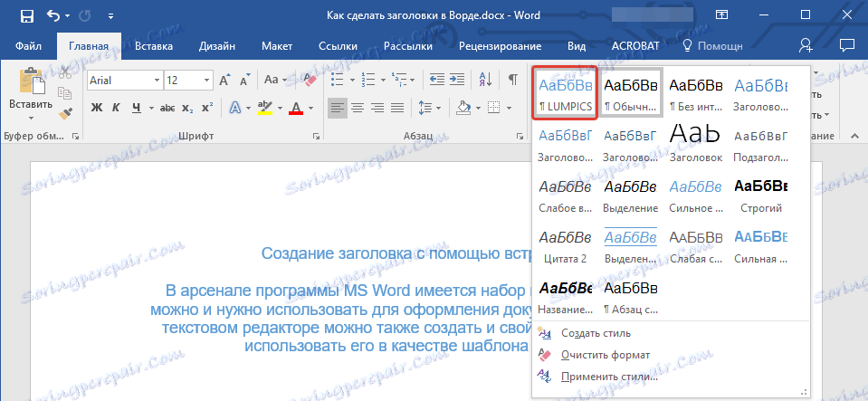This screenshot has height=401, width=868.
Task: Expand the font name dropdown arrow
Action: [x=157, y=81]
